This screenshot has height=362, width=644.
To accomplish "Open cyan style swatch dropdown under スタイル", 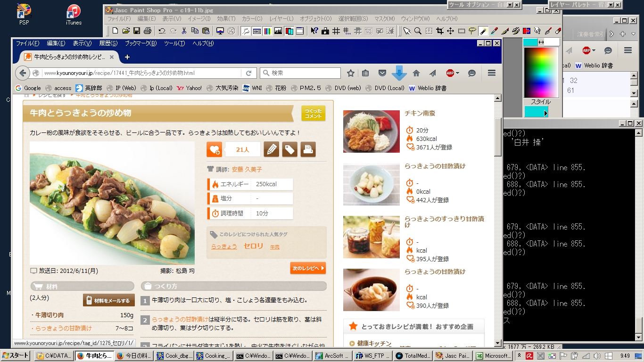I will point(546,113).
